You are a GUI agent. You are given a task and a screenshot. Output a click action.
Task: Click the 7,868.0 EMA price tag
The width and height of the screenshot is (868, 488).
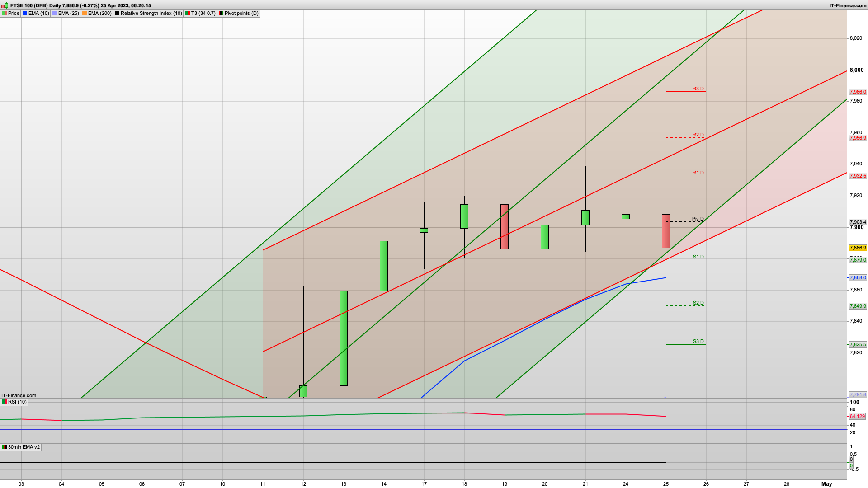(x=858, y=277)
